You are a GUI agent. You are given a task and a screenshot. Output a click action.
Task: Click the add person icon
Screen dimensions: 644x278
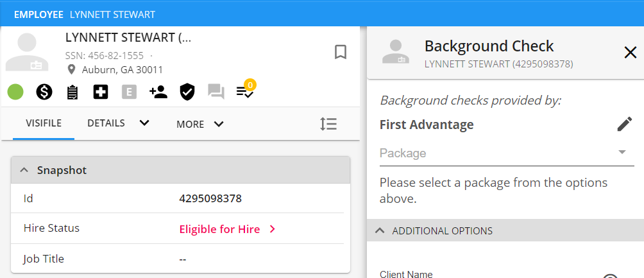(x=158, y=92)
